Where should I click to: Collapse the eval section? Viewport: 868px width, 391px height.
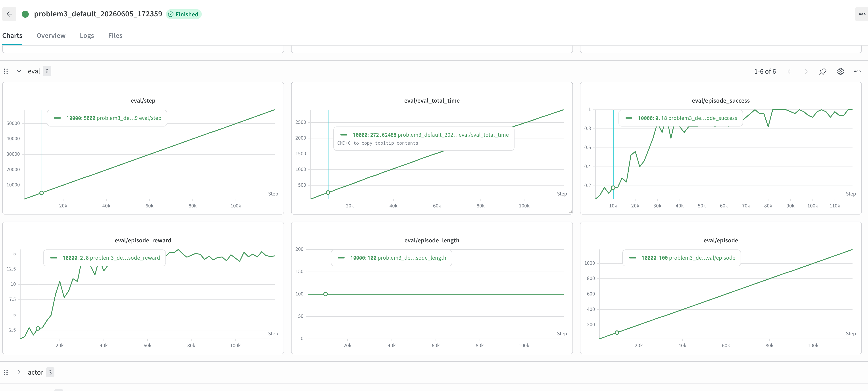19,71
